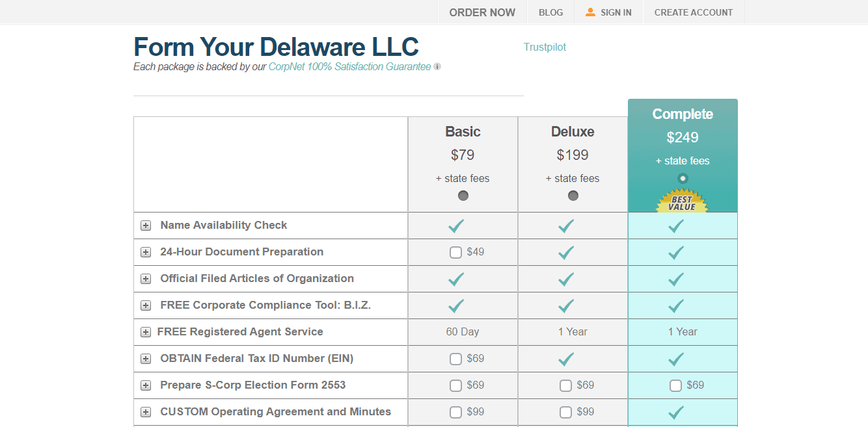Select the Basic $79 package radio button

tap(463, 196)
